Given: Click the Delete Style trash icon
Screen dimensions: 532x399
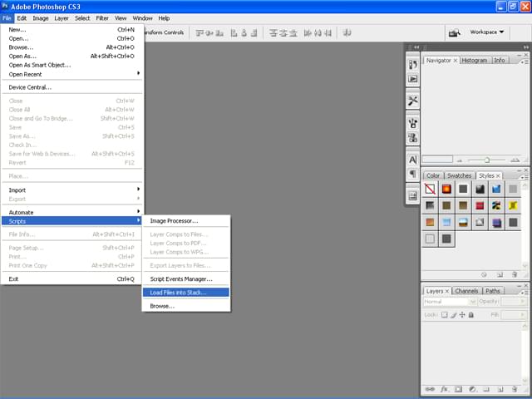Looking at the screenshot, I should (x=515, y=275).
